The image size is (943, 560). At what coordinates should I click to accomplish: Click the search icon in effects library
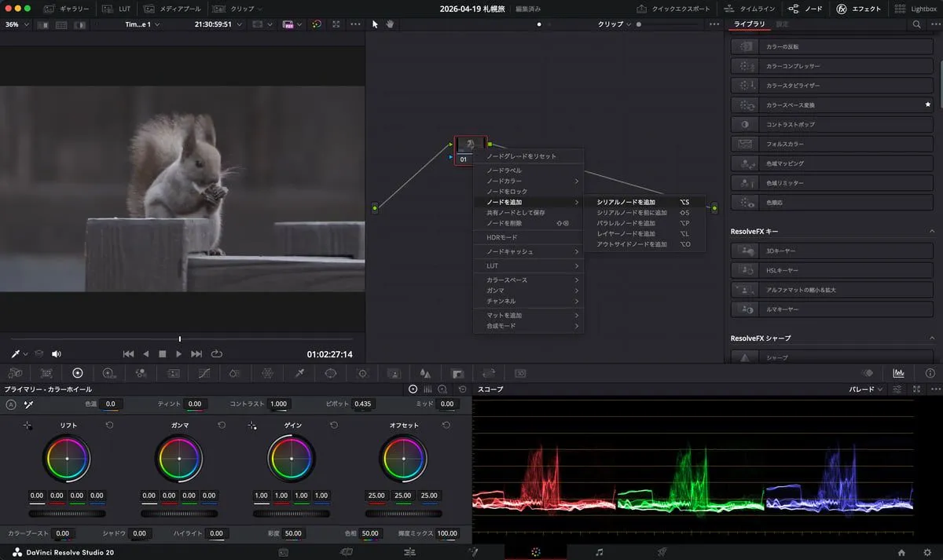(x=916, y=24)
